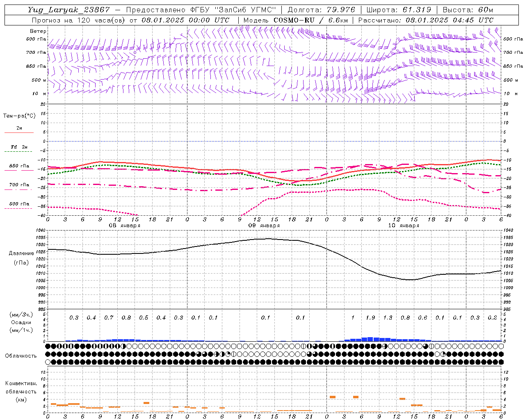525x420 pixels.
Task: Click the Тем-ра(°C) axis label
Action: (19, 116)
